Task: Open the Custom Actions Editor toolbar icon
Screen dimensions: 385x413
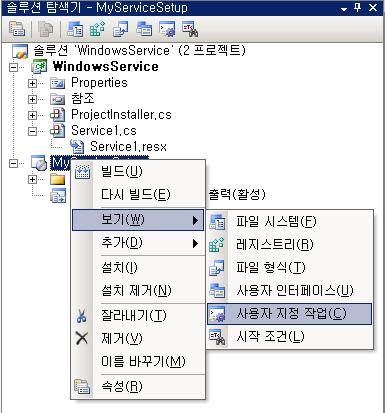Action: tap(167, 29)
